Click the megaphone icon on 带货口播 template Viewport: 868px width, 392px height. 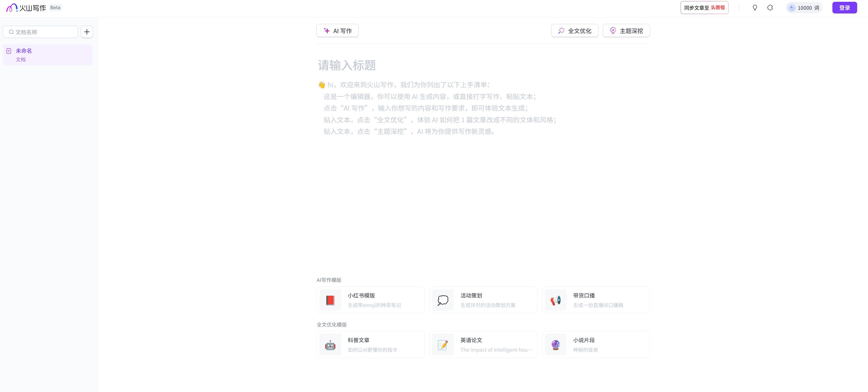(555, 300)
